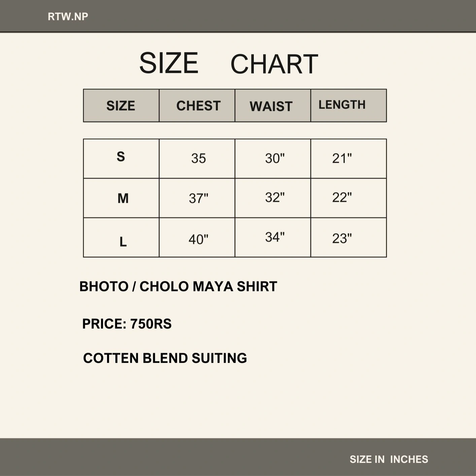
Task: Click the SIZE IN INCHES footer note
Action: coord(389,459)
